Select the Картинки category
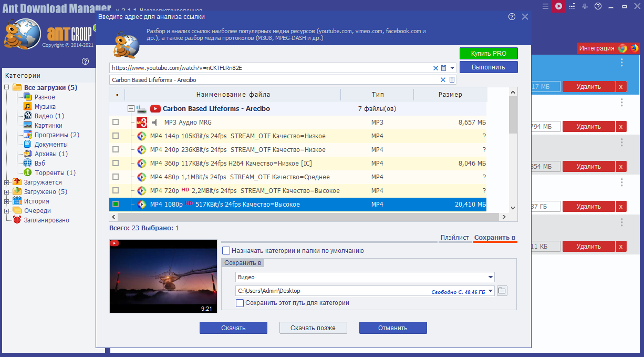Screen dimensions: 644x357 click(x=48, y=126)
